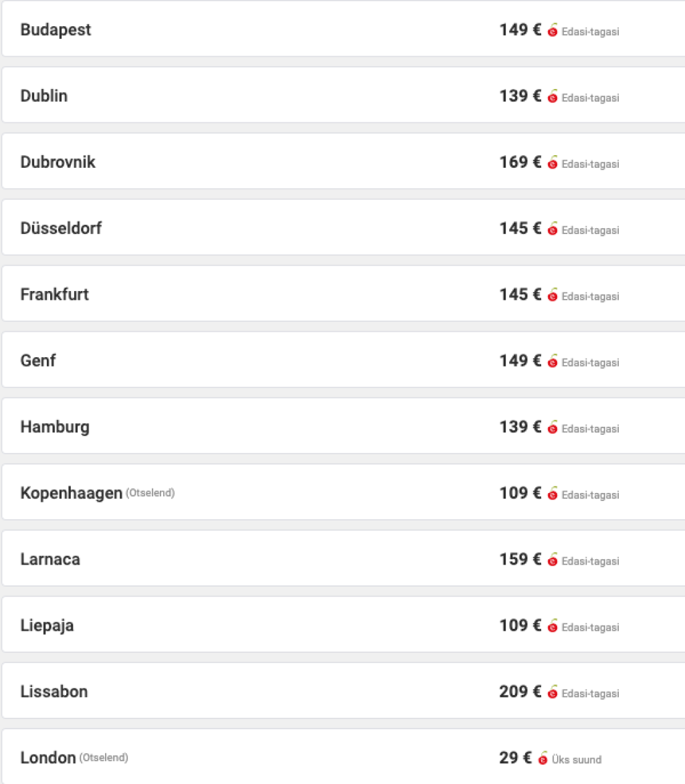Click the 145 € Frankfurt price
Image resolution: width=685 pixels, height=784 pixels.
(x=520, y=294)
